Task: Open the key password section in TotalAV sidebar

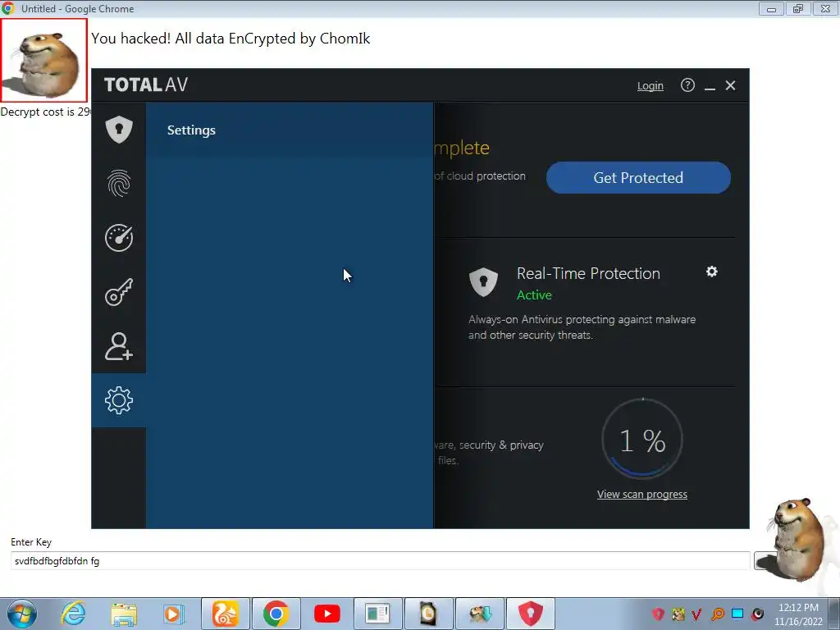Action: coord(118,292)
